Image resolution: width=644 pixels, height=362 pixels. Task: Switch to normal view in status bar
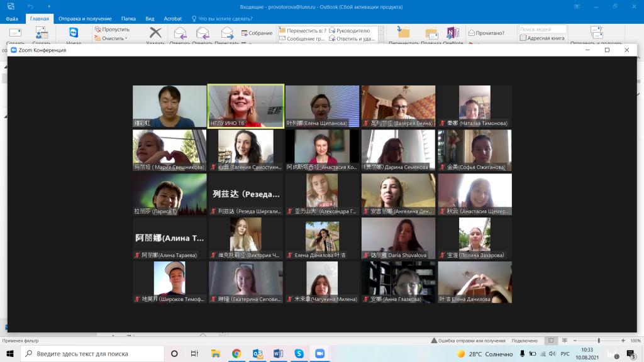[551, 341]
